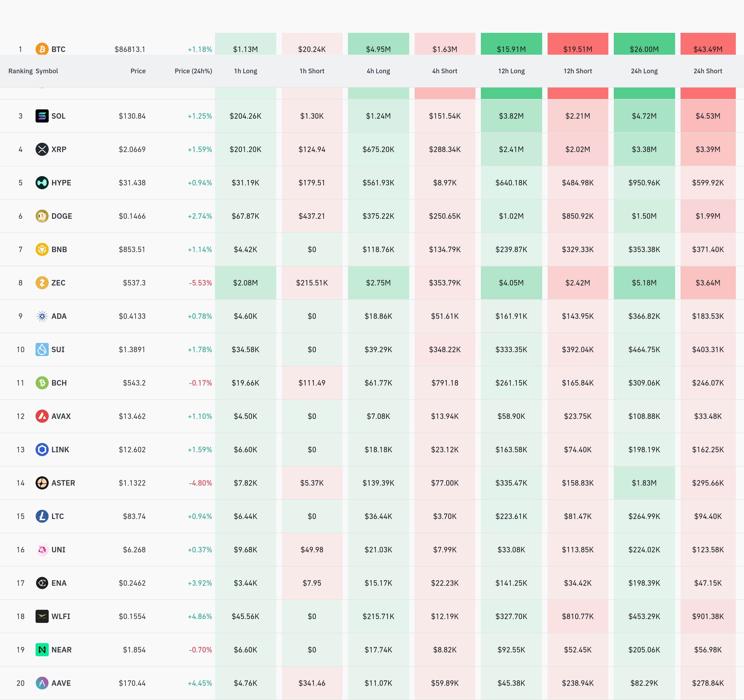This screenshot has height=700, width=744.
Task: Click the Solana SOL logo icon
Action: [42, 116]
